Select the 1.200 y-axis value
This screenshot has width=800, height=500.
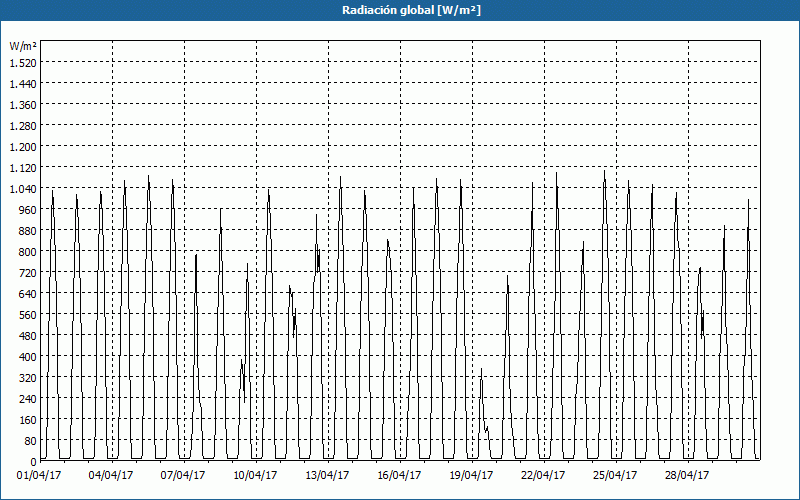[23, 146]
